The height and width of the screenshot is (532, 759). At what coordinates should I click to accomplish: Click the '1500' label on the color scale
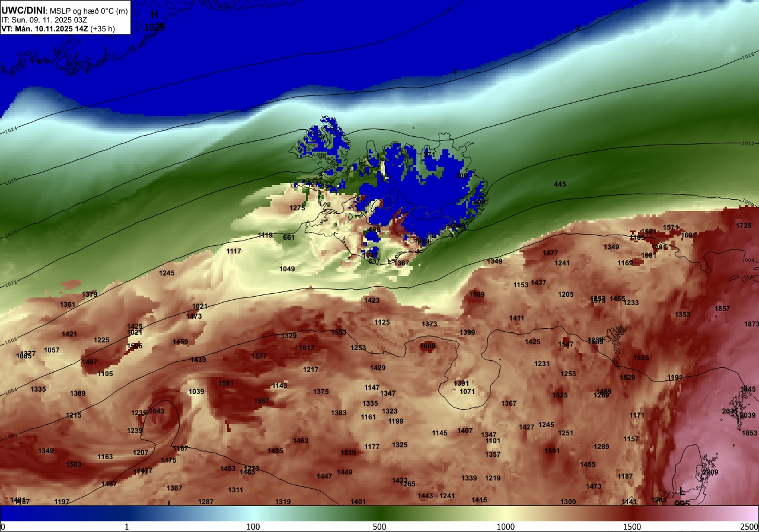[632, 527]
